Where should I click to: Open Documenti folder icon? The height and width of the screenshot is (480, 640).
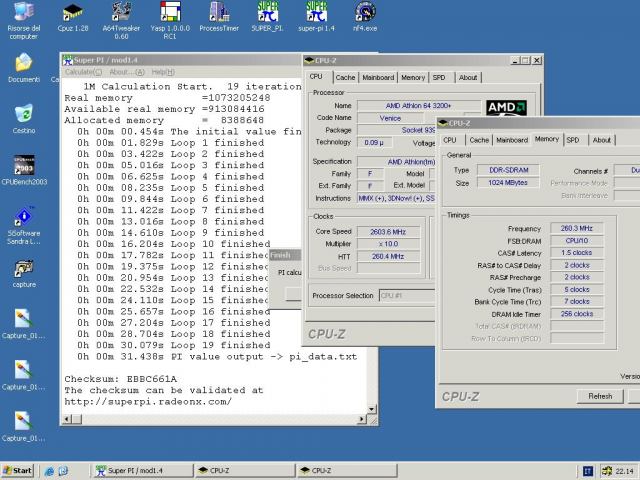pos(24,68)
